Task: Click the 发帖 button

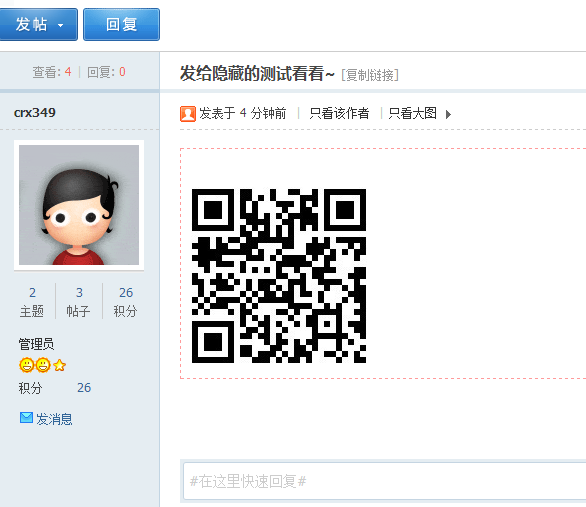Action: point(38,24)
